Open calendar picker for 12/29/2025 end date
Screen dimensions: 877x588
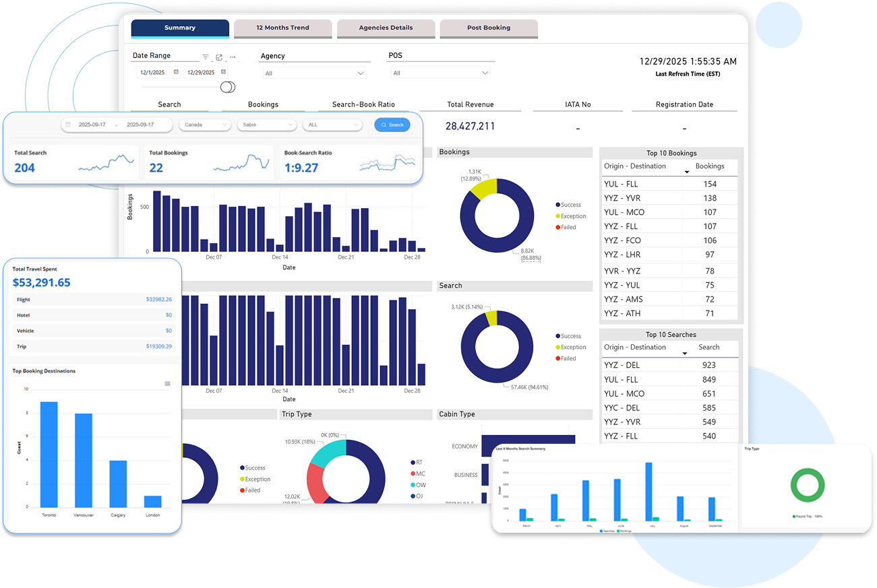pos(224,72)
